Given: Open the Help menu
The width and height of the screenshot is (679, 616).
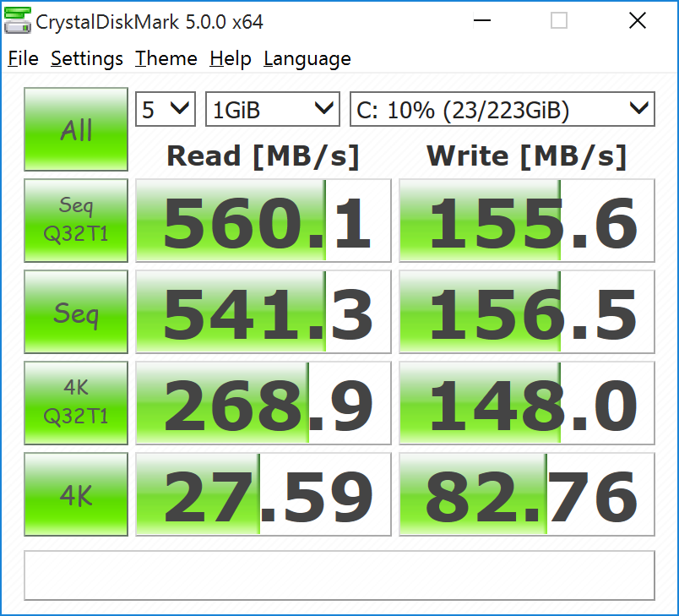Looking at the screenshot, I should [231, 59].
